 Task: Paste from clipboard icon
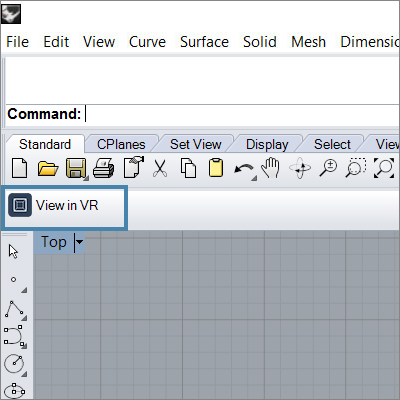(x=216, y=168)
